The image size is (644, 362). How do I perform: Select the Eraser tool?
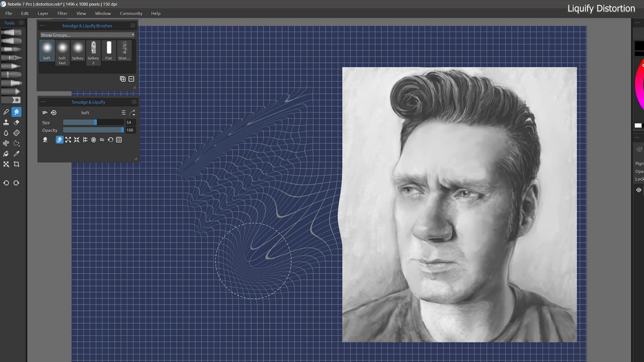(x=17, y=122)
